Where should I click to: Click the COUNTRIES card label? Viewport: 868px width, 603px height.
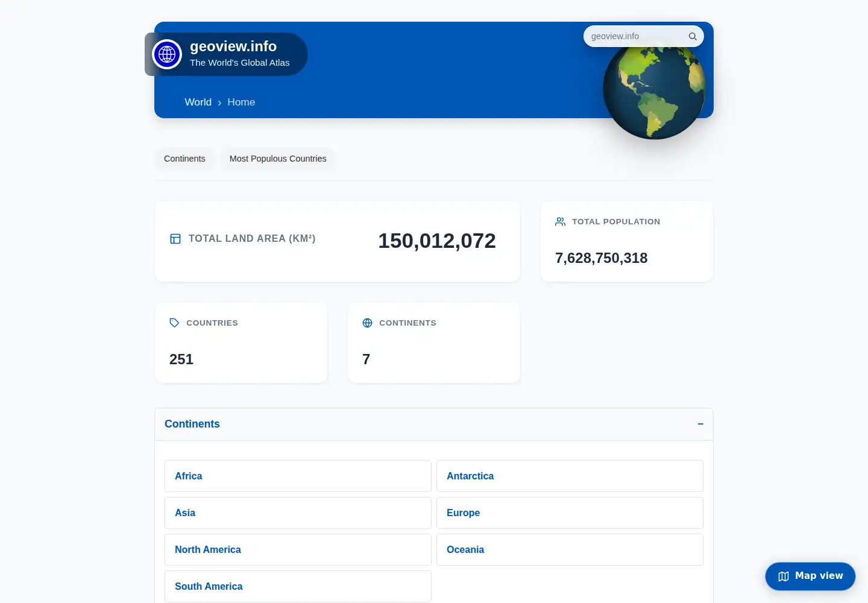(x=212, y=323)
